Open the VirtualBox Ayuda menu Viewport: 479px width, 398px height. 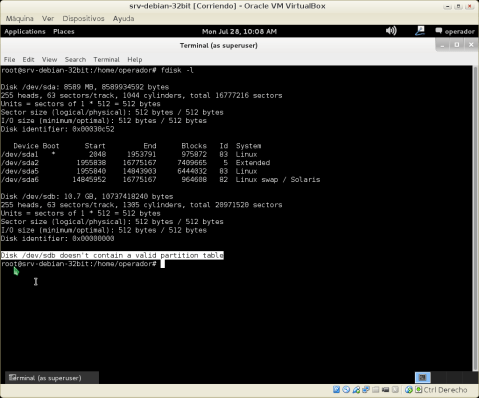coord(123,18)
